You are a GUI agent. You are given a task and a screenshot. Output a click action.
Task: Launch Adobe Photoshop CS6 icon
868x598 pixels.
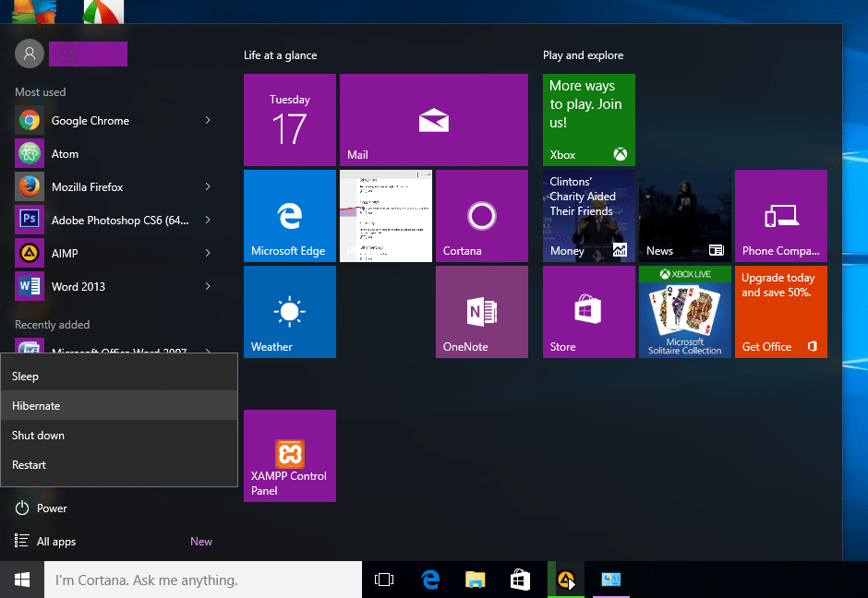pyautogui.click(x=30, y=221)
